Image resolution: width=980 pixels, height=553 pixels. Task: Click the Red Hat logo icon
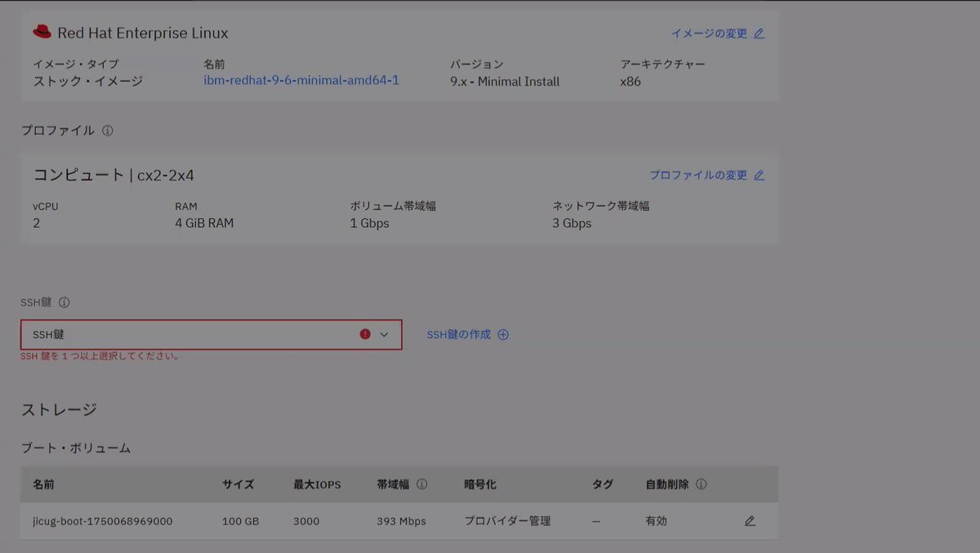42,33
